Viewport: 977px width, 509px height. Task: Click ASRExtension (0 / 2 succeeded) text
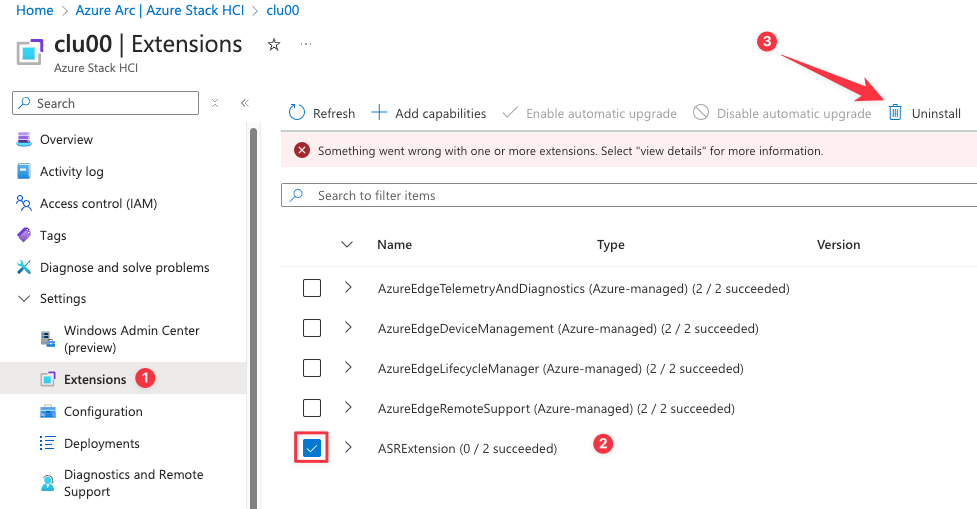467,449
